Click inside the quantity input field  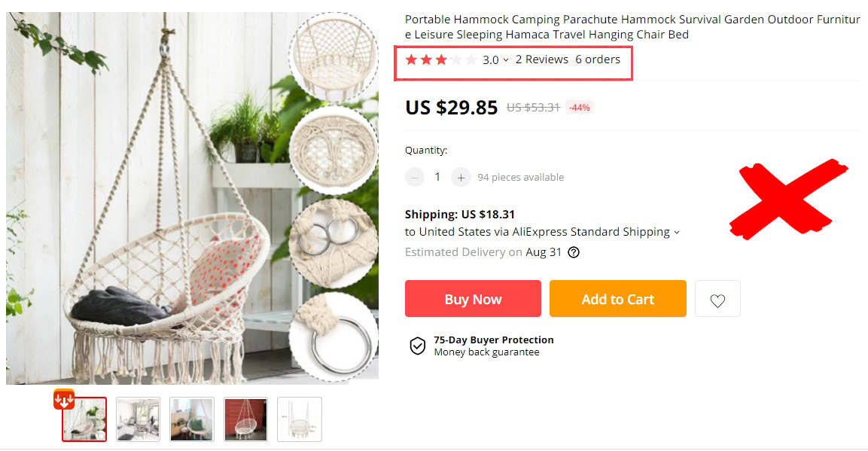coord(437,177)
